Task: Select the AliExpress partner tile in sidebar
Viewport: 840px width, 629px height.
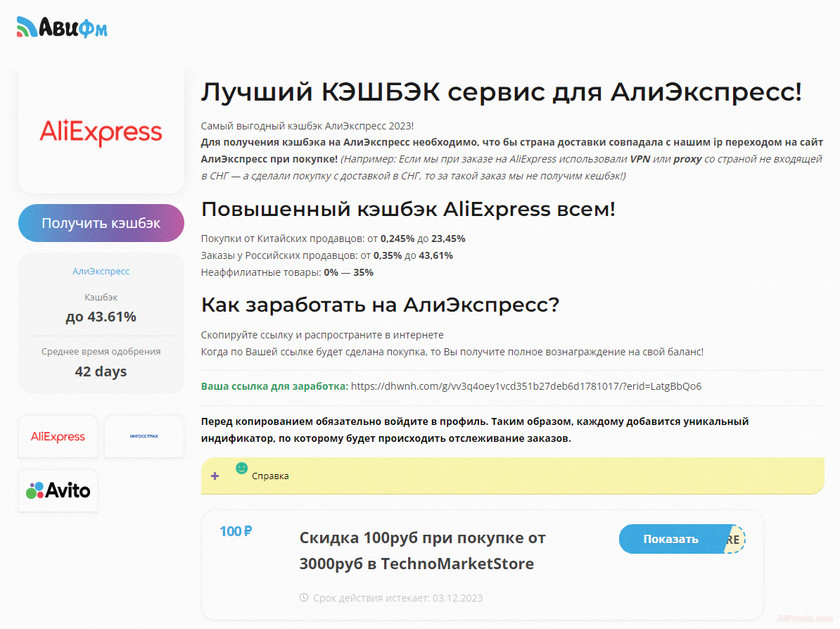Action: 57,437
